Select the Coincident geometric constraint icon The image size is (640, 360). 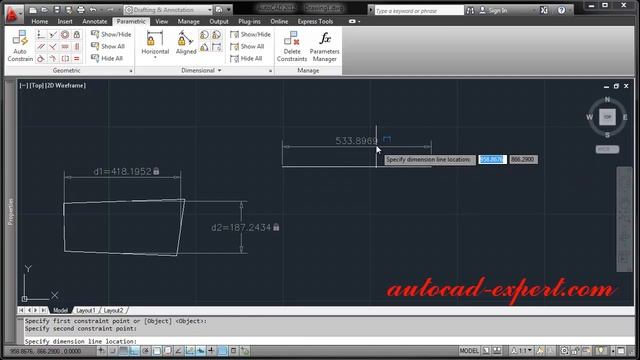(41, 35)
